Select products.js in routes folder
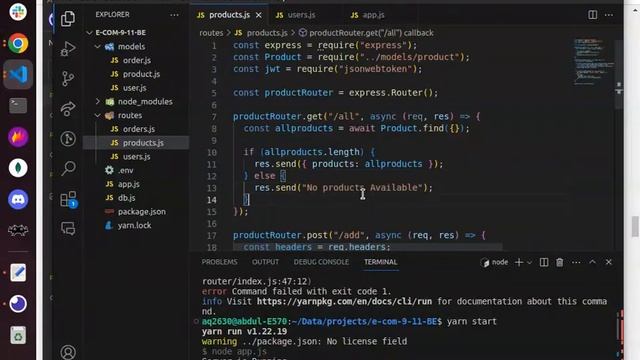640x360 pixels. tap(143, 143)
